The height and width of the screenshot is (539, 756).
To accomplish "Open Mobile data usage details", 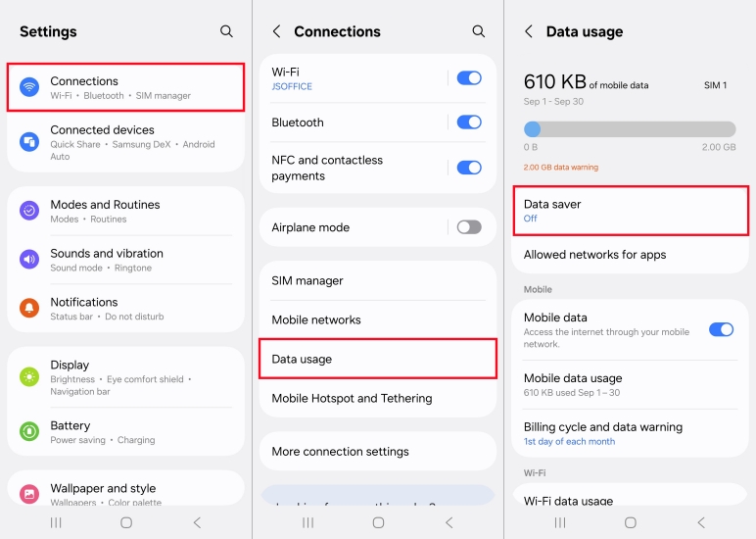I will pos(631,384).
